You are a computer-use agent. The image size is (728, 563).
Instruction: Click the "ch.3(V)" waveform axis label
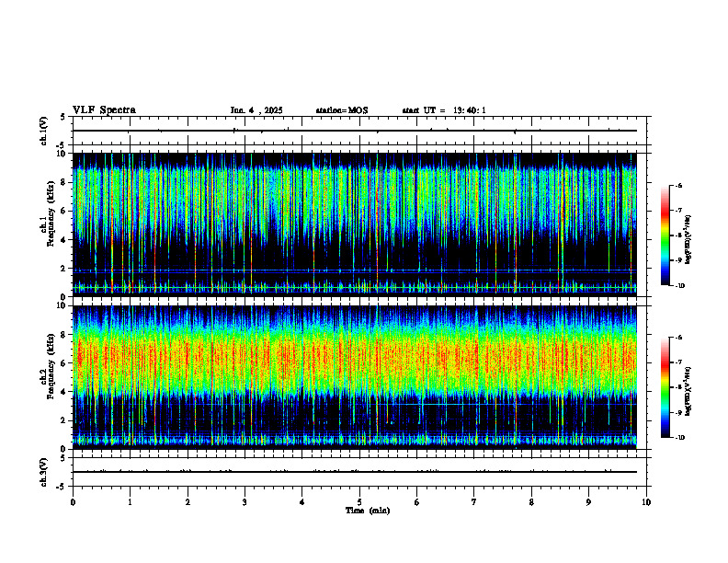[43, 472]
